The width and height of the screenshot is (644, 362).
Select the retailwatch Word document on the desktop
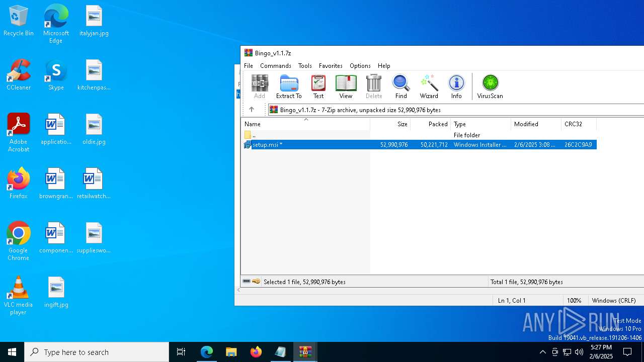[94, 184]
